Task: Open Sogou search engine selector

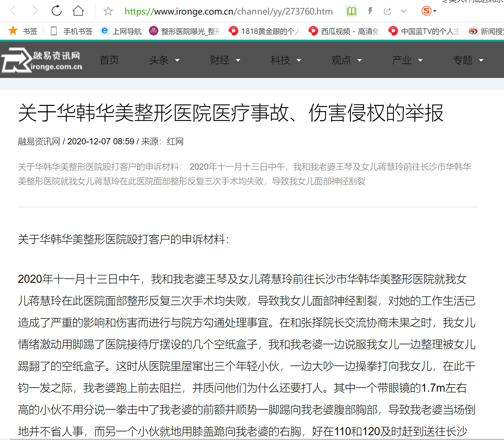Action: point(429,11)
